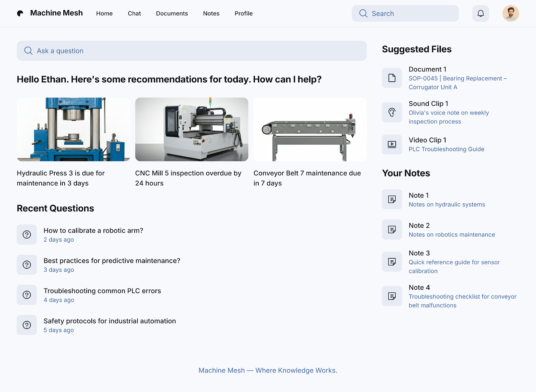Click footer 'Machine Mesh — Where Knowledge Works.'

click(x=268, y=370)
